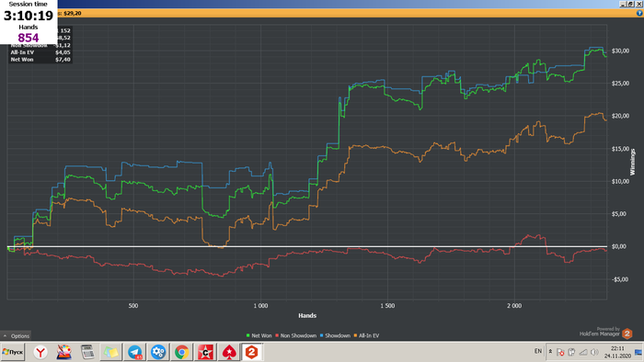Restore the window with the title bar button
Screen dimensions: 644x362
(x=630, y=4)
